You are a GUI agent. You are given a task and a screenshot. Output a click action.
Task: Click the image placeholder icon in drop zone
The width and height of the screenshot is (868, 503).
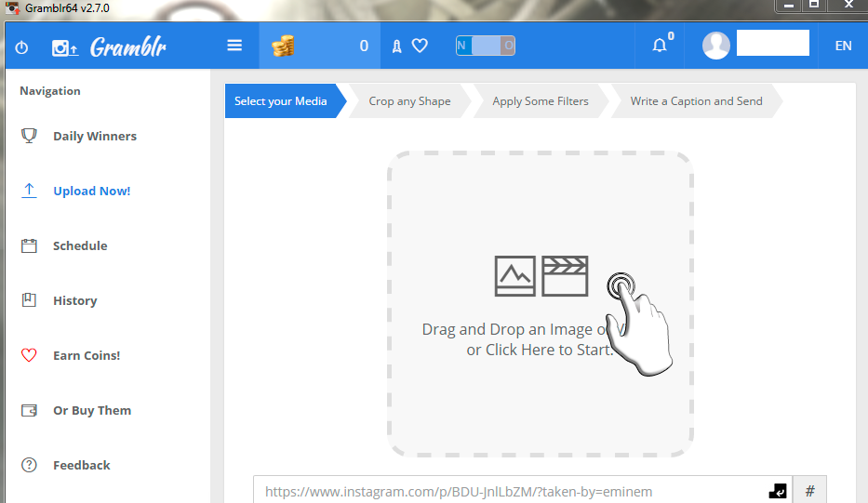tap(514, 275)
